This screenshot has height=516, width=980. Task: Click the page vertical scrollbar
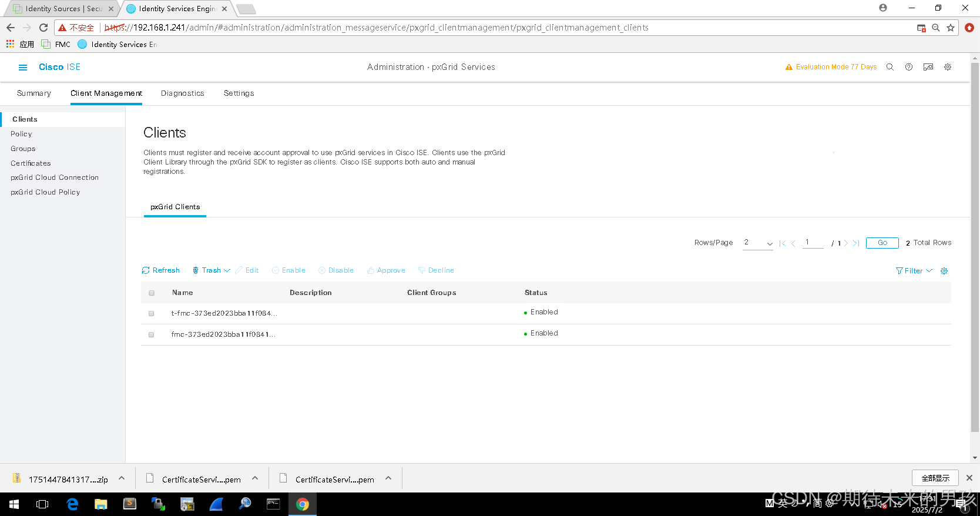tap(975, 247)
